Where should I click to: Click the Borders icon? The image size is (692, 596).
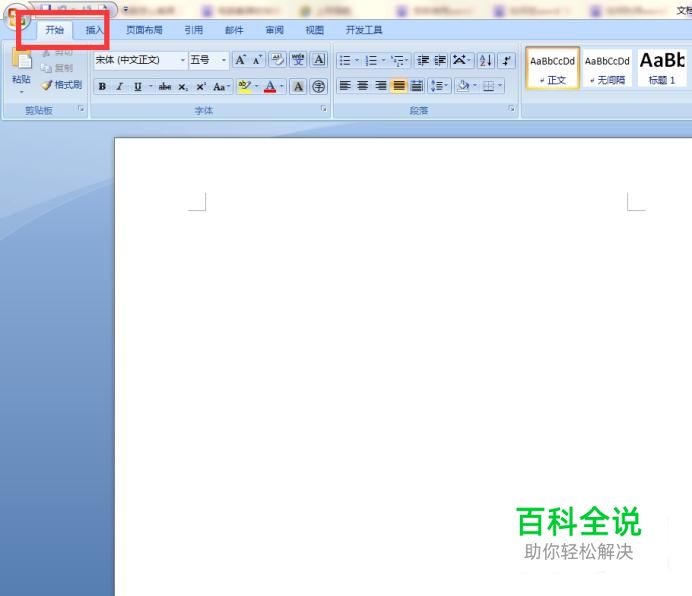489,85
